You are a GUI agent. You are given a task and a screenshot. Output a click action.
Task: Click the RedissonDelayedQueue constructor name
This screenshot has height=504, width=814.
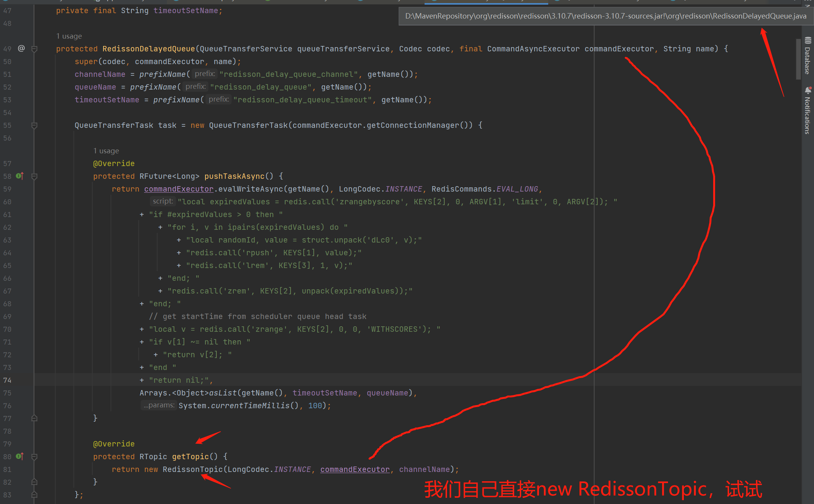tap(149, 49)
